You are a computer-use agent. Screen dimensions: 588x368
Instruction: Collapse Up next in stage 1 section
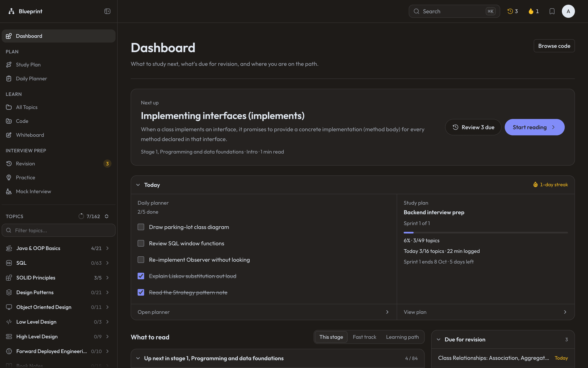138,358
